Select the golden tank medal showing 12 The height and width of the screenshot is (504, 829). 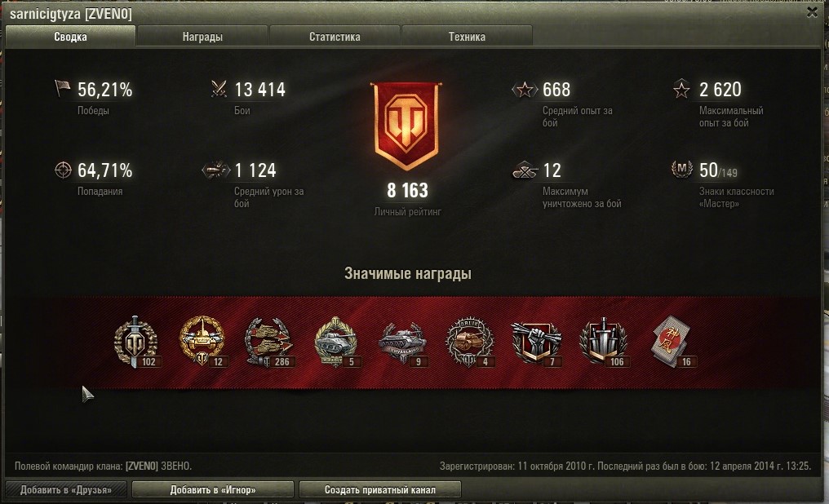[202, 341]
